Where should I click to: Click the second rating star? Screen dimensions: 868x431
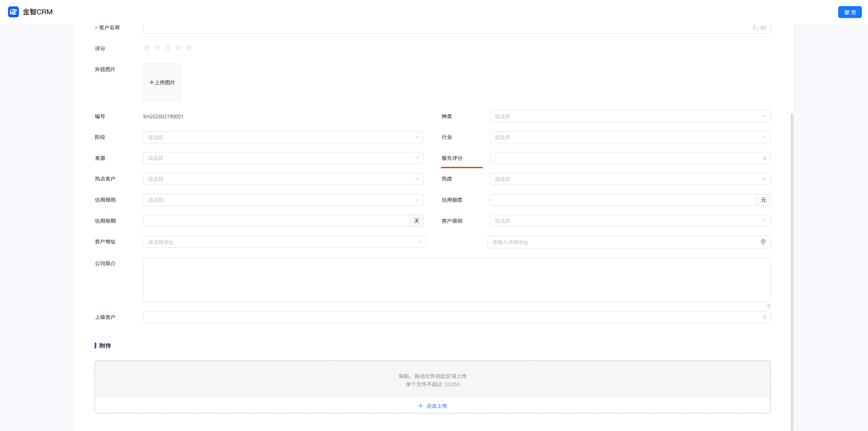(157, 48)
